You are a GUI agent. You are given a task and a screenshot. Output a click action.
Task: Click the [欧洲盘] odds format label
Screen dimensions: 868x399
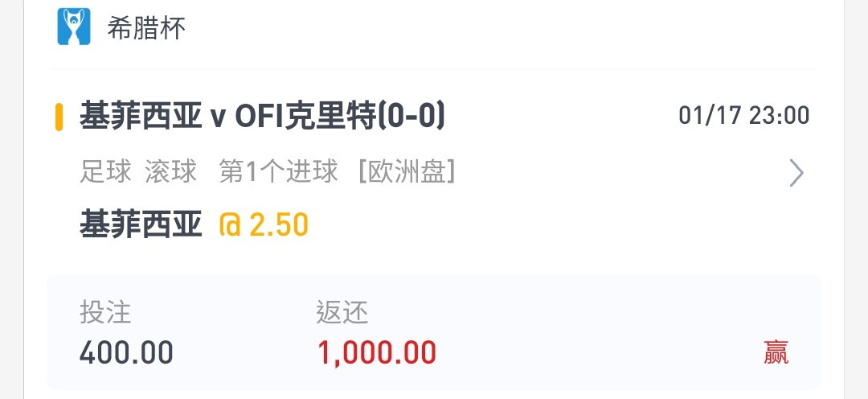point(407,171)
